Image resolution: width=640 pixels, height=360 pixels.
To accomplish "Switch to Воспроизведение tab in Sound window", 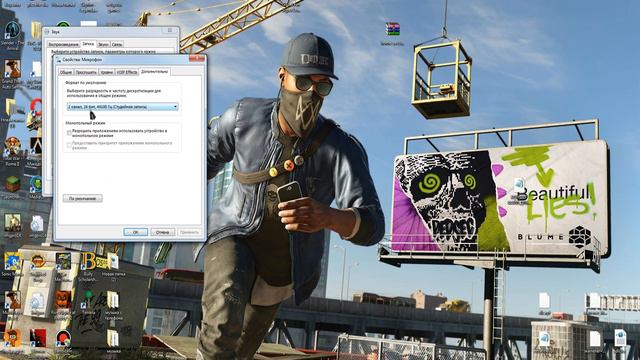I will tap(63, 44).
